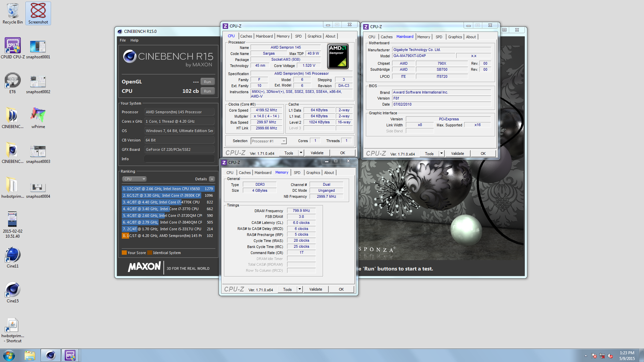
Task: Click OK in Memory window
Action: 341,289
